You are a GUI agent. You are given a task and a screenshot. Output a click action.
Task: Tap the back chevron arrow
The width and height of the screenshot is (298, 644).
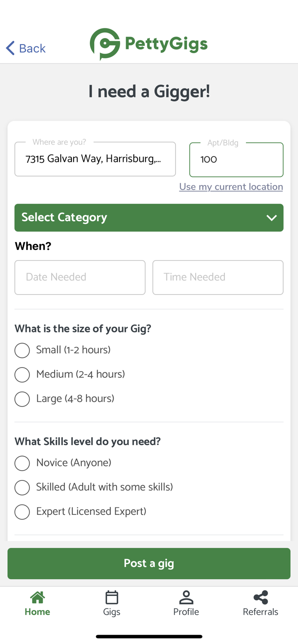point(11,48)
